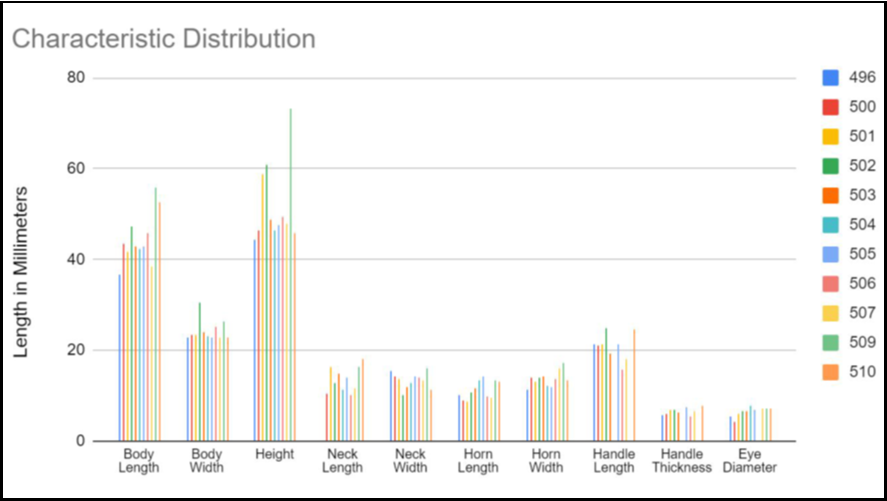Click the blue 496 bar in Eye Diameter
Screen dimensions: 887x501
click(x=730, y=429)
